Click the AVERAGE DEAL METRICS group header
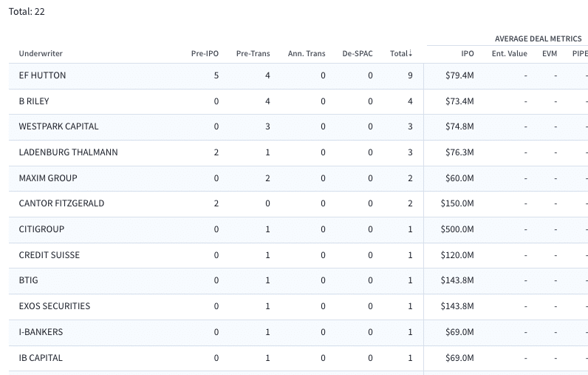 (x=538, y=38)
